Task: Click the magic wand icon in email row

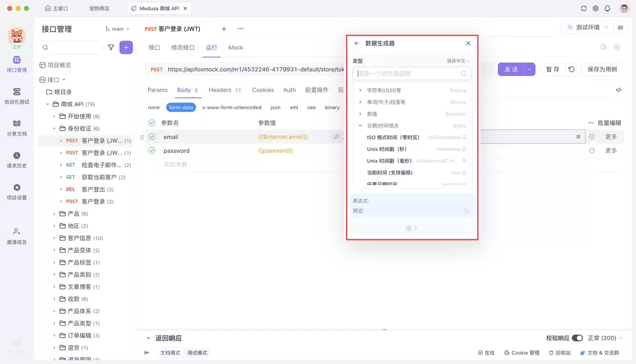Action: pyautogui.click(x=336, y=137)
